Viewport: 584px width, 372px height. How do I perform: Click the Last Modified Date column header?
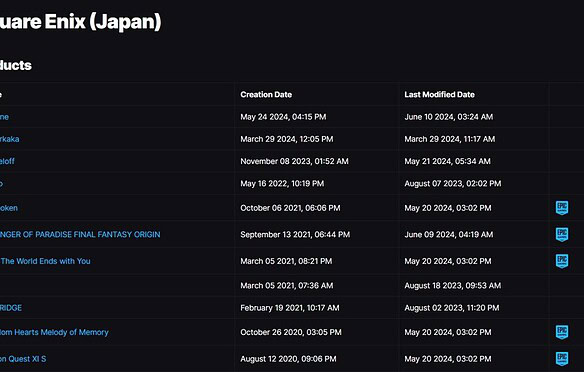439,95
